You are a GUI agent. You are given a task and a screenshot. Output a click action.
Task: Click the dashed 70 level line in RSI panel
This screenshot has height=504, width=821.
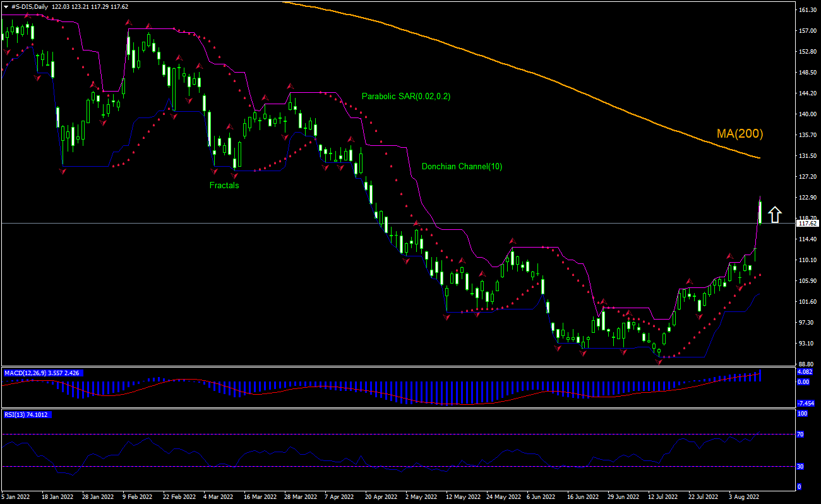pyautogui.click(x=379, y=435)
